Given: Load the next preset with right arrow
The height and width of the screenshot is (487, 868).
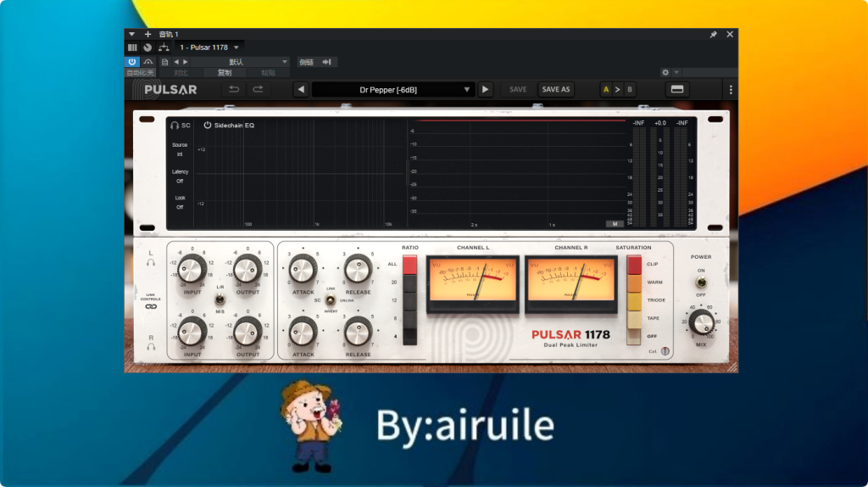Looking at the screenshot, I should coord(485,89).
